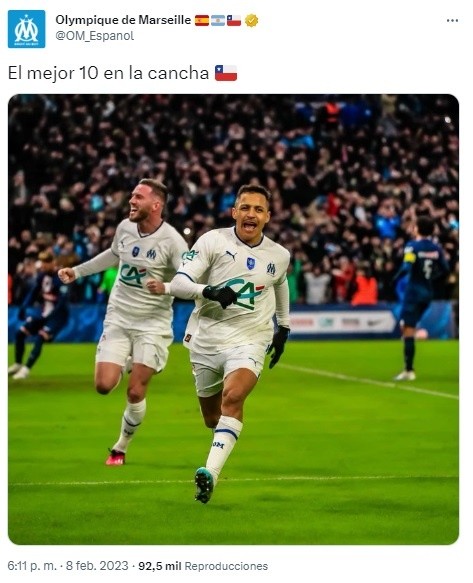
Task: Click the Nike logo on pitchside ad board
Action: coord(374,323)
